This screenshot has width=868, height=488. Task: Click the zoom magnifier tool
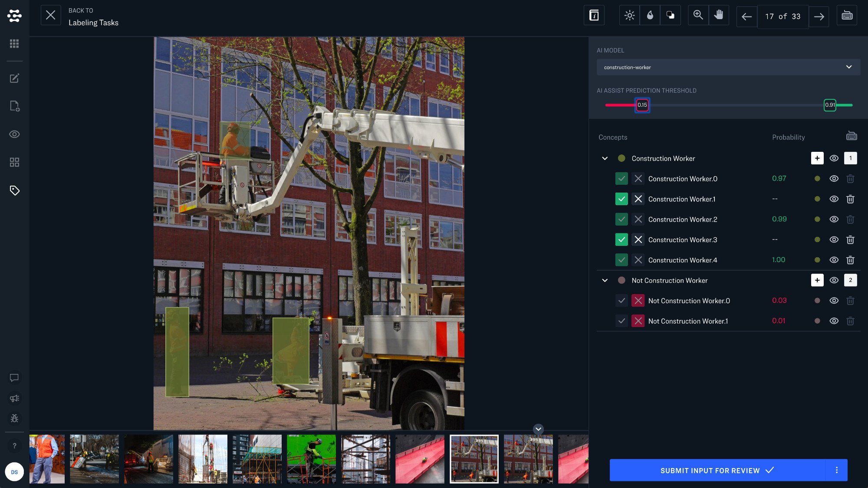coord(698,15)
